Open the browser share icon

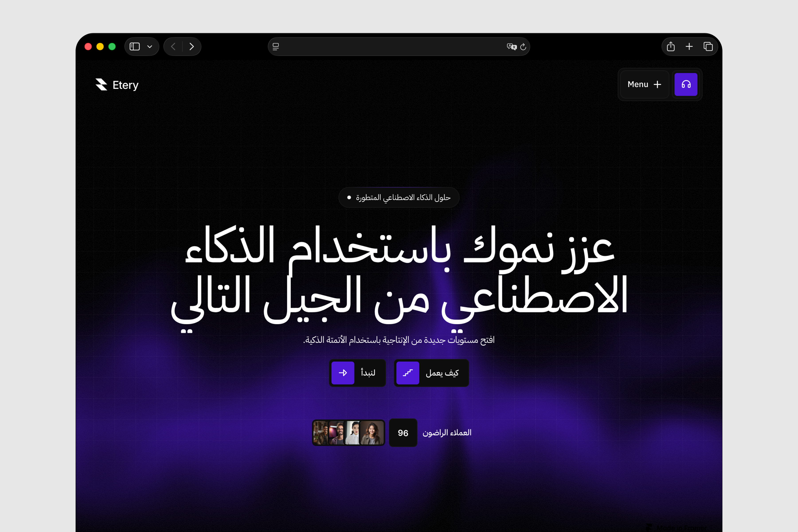coord(670,47)
